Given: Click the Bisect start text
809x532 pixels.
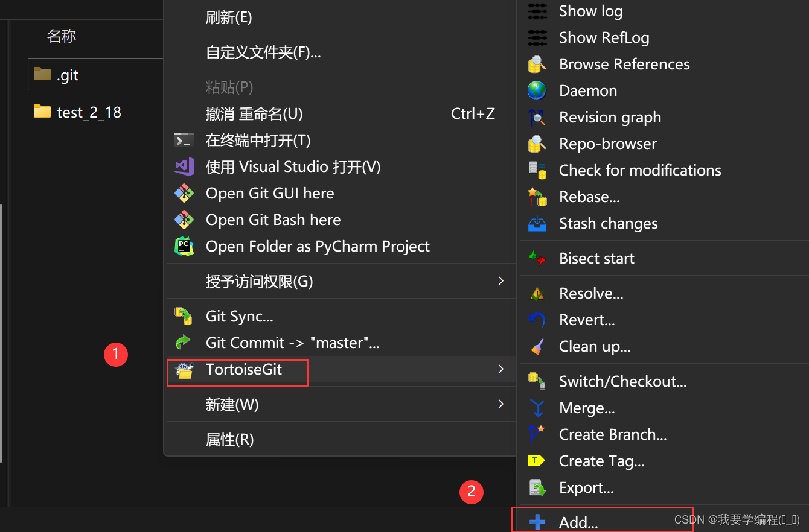Looking at the screenshot, I should tap(596, 258).
